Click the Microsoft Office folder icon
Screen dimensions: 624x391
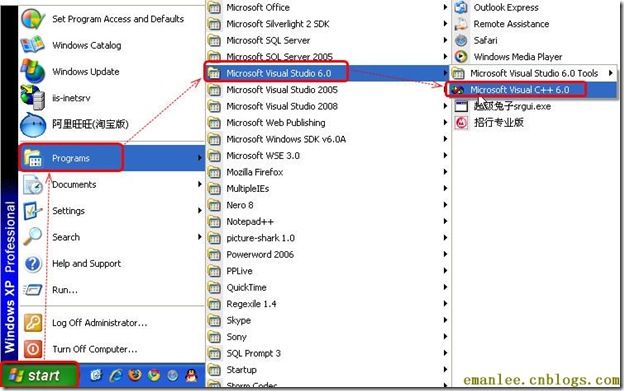214,7
